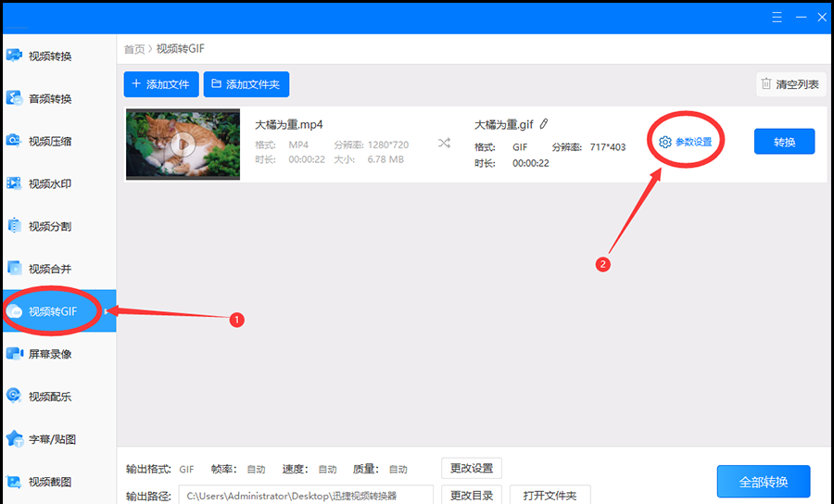Open 屏幕录像 screen recording tool
This screenshot has width=834, height=504.
click(50, 354)
